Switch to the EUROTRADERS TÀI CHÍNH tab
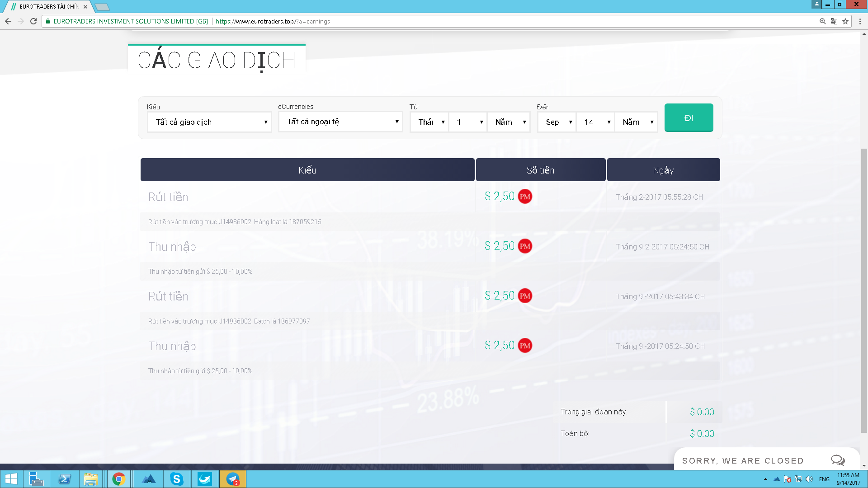868x488 pixels. pyautogui.click(x=47, y=7)
